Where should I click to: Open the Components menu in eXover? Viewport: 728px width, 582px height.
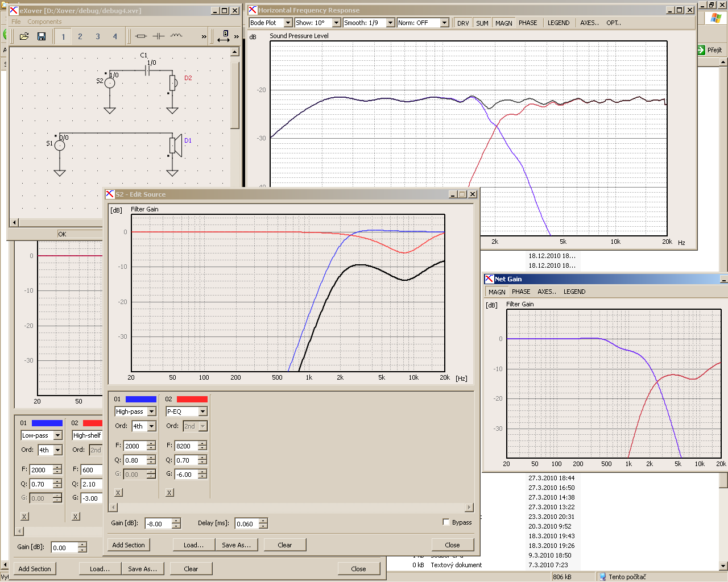[x=44, y=22]
